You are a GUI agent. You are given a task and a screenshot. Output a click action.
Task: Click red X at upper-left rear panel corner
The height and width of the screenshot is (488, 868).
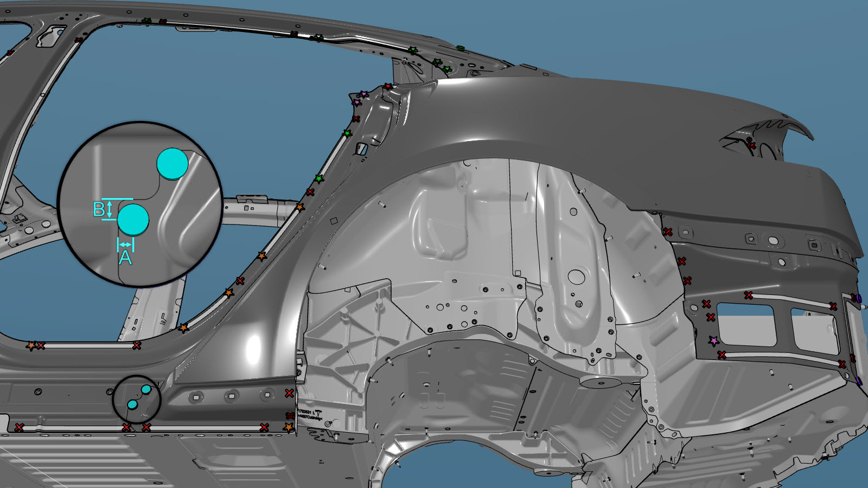pyautogui.click(x=668, y=232)
